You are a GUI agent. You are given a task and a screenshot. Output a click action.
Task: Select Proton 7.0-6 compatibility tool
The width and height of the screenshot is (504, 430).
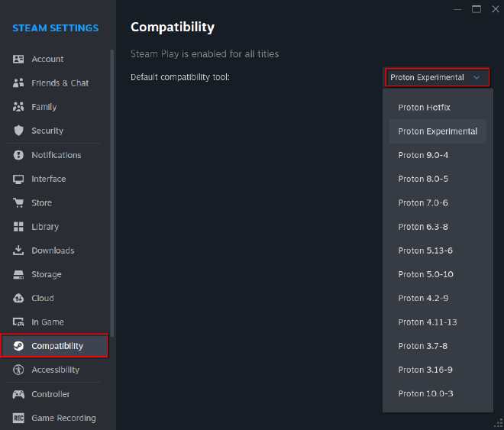click(423, 202)
